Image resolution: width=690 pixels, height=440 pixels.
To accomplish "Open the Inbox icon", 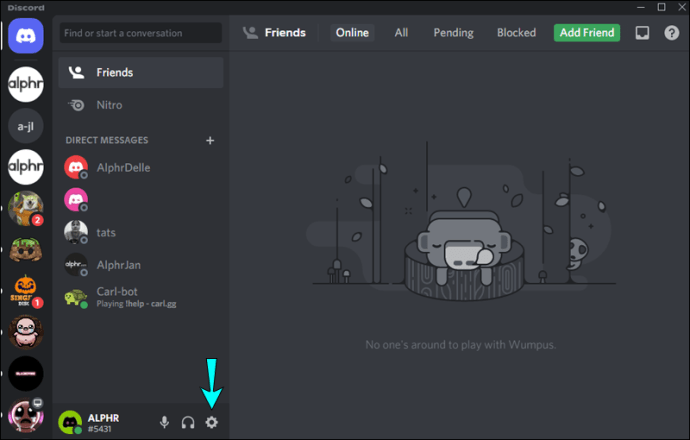I will coord(642,33).
